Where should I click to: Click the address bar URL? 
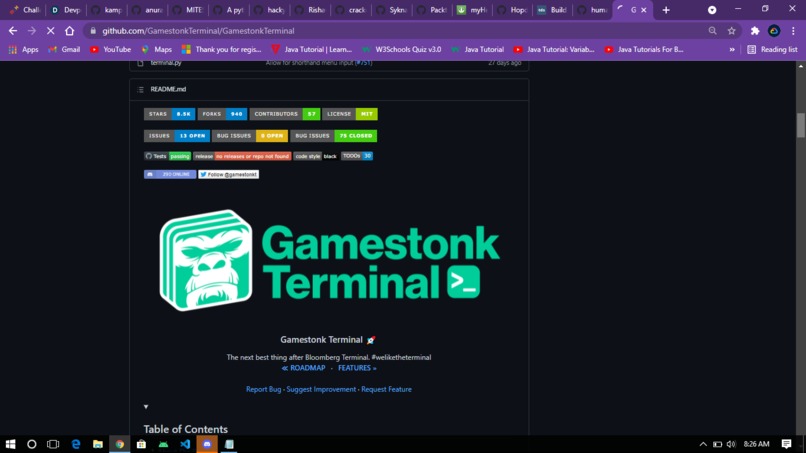pos(198,31)
